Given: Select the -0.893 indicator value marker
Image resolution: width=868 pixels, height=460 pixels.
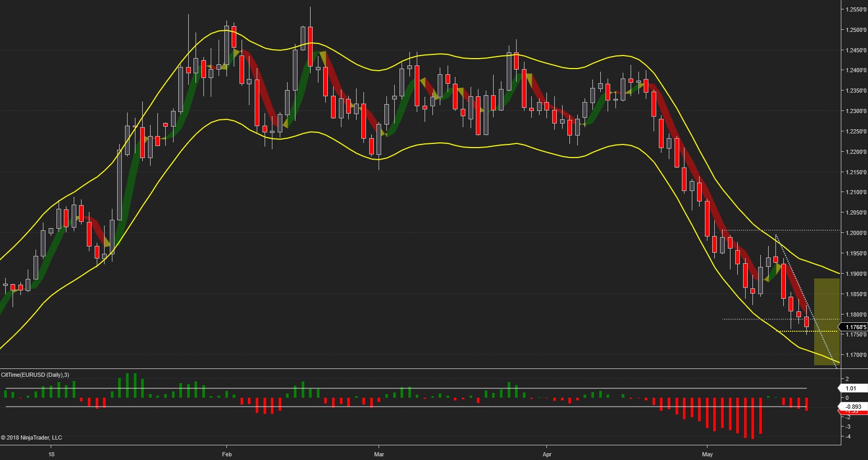Looking at the screenshot, I should [x=853, y=407].
